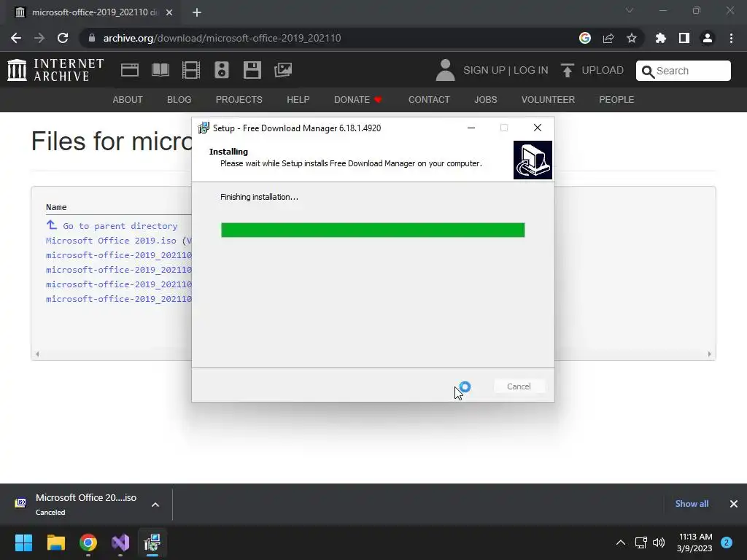The image size is (747, 560).
Task: Click the Internet Archive logo
Action: click(55, 70)
